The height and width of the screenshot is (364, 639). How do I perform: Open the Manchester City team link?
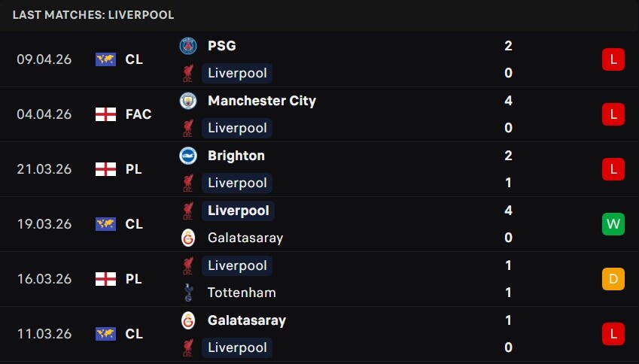point(262,101)
